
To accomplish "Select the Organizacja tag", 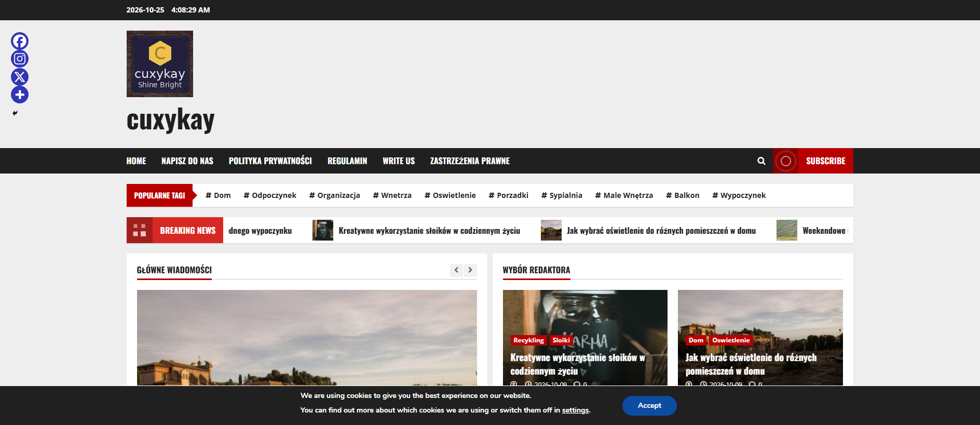I will tap(334, 195).
